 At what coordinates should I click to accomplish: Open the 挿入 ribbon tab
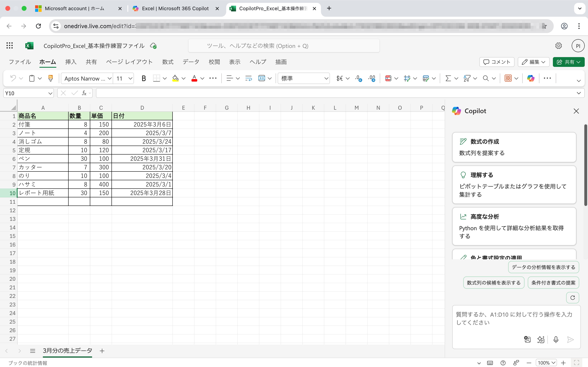(71, 62)
